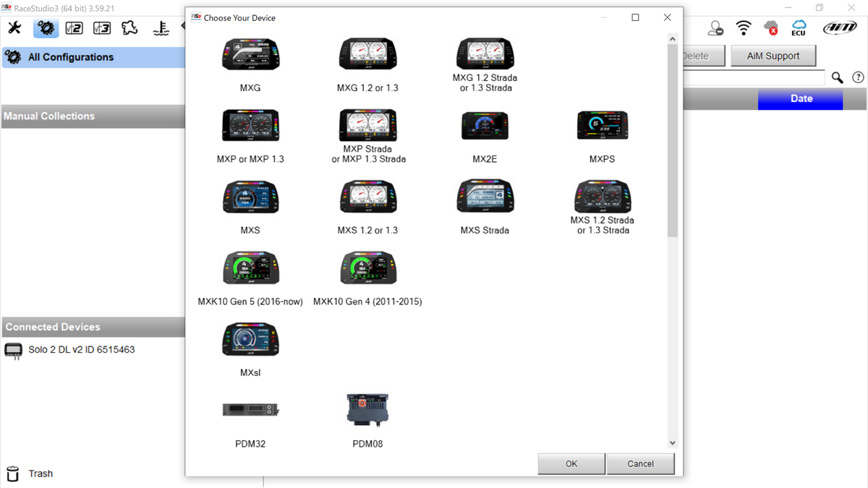
Task: Select the MXS Strada device
Action: click(x=485, y=197)
